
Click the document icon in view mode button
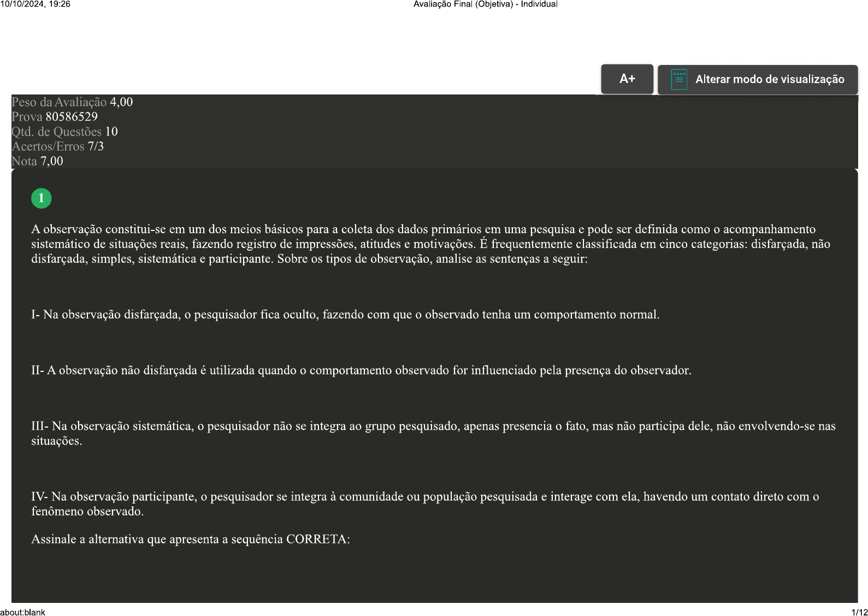[678, 80]
